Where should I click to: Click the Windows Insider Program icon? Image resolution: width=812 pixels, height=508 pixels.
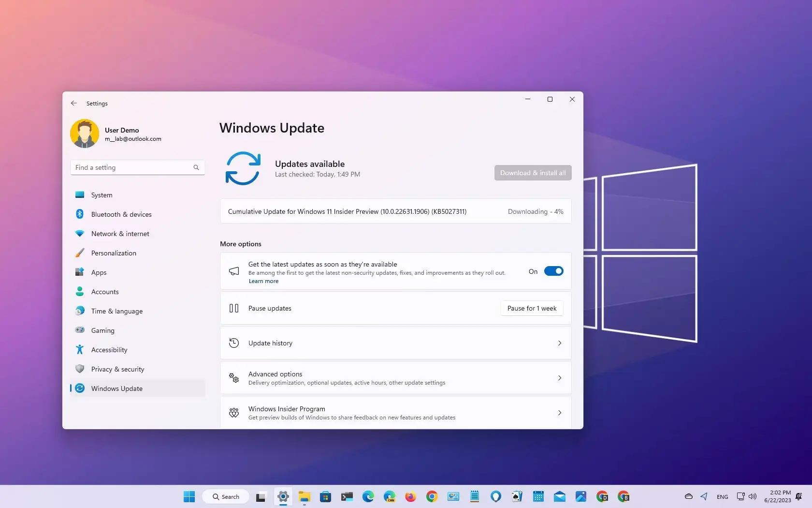click(234, 413)
